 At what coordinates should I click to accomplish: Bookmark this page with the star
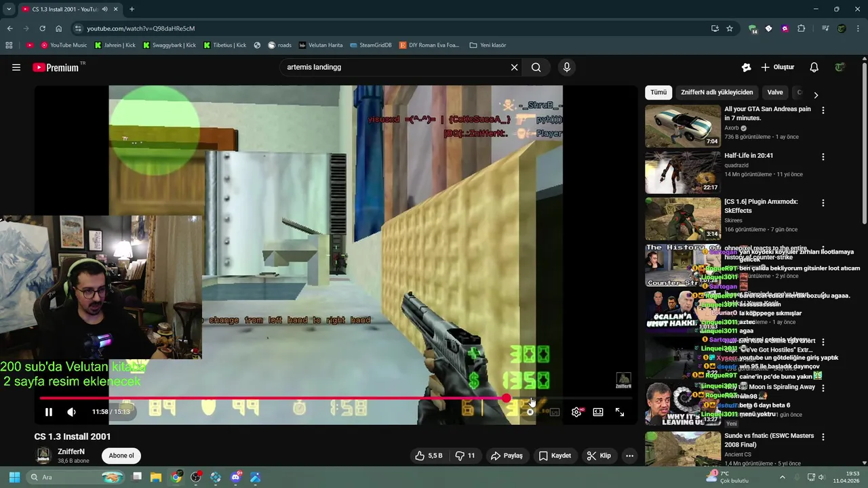pos(730,28)
